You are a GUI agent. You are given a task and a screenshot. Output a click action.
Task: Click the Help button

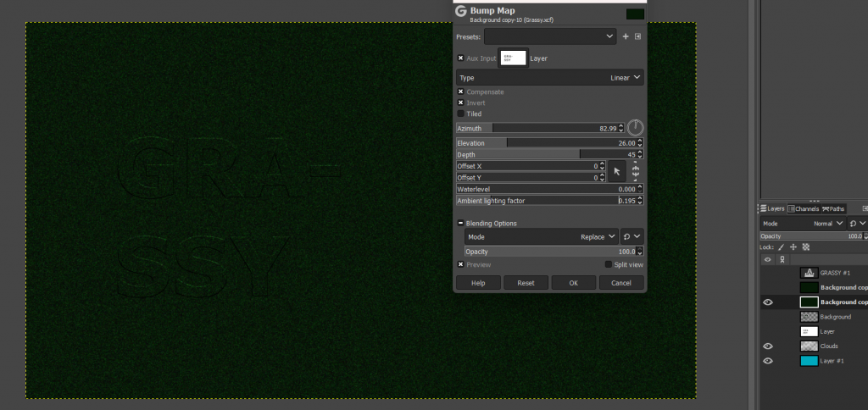pos(478,283)
